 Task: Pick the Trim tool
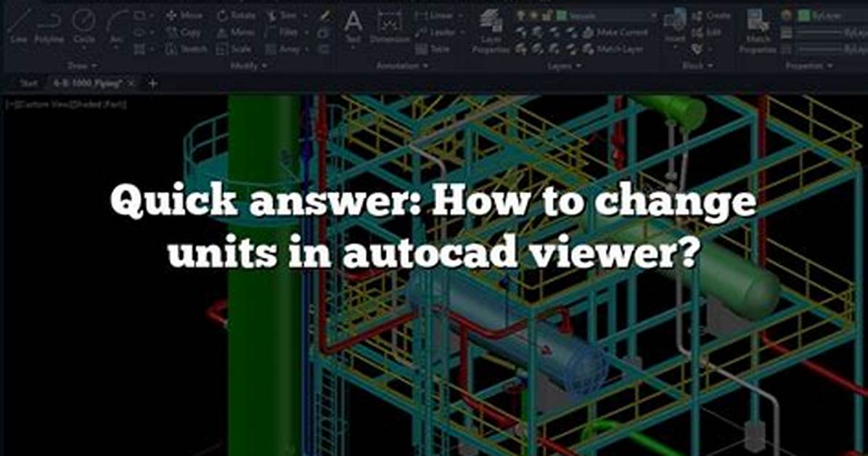point(283,16)
